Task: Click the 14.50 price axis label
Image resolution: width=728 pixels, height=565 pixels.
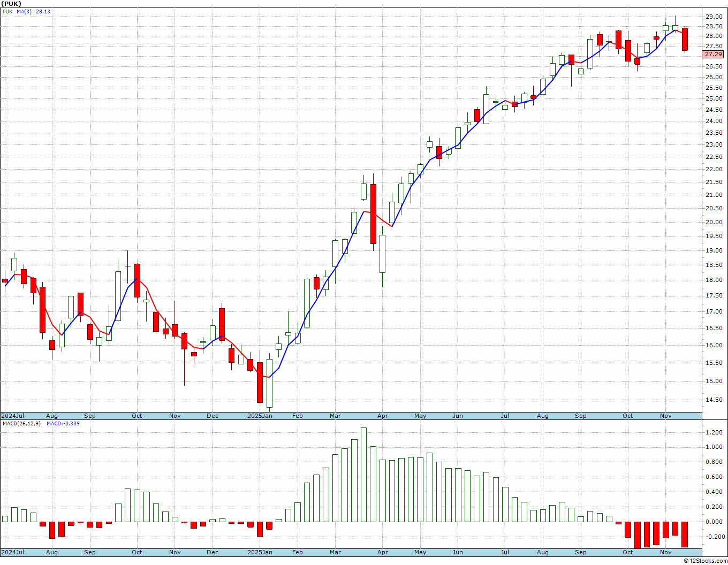Action: (x=714, y=400)
